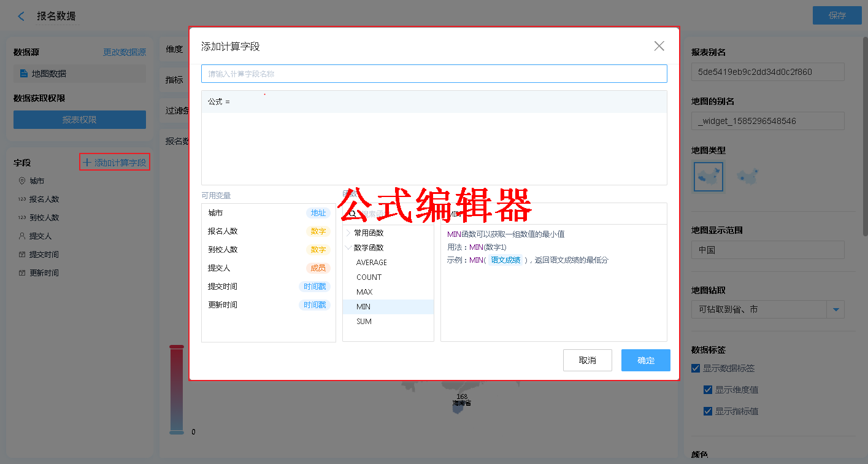Click the 确定 button
This screenshot has height=464, width=868.
coord(645,360)
